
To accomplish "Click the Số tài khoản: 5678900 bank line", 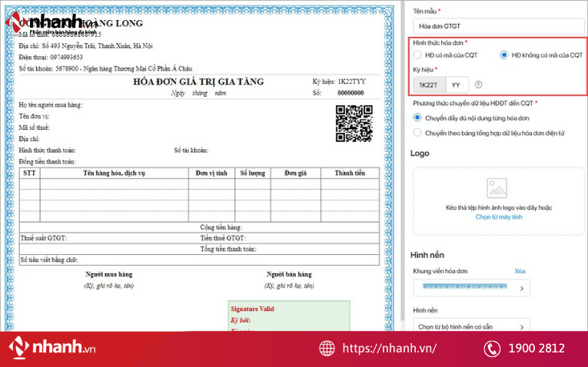I will [x=105, y=68].
